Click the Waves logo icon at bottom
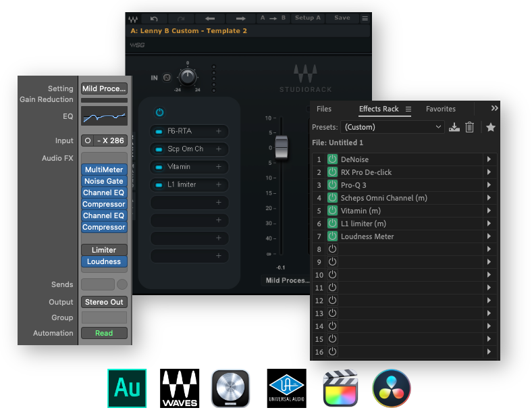Screen dimensions: 532x410 (x=180, y=388)
